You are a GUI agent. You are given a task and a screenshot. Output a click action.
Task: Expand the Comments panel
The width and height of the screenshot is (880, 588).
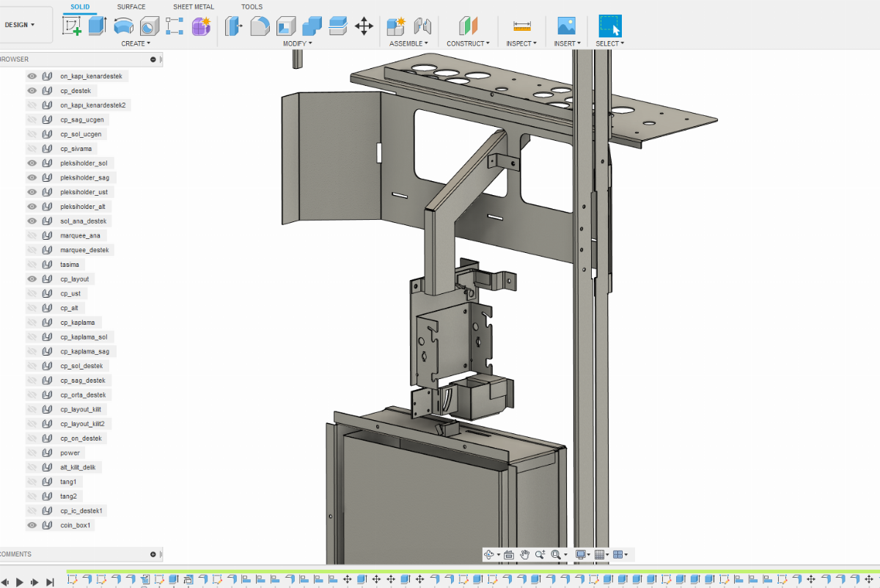point(153,554)
